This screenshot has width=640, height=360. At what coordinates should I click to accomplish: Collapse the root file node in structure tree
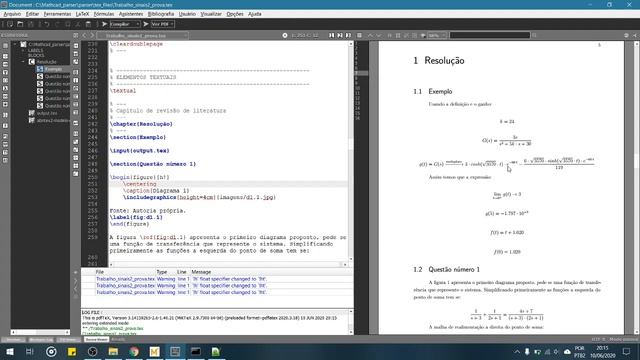[x=15, y=44]
